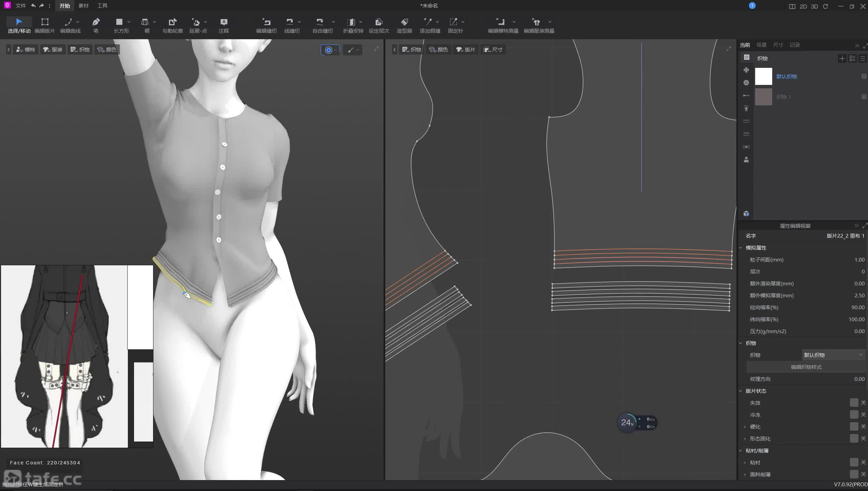Collapse the 模拟属性 section

pyautogui.click(x=740, y=248)
